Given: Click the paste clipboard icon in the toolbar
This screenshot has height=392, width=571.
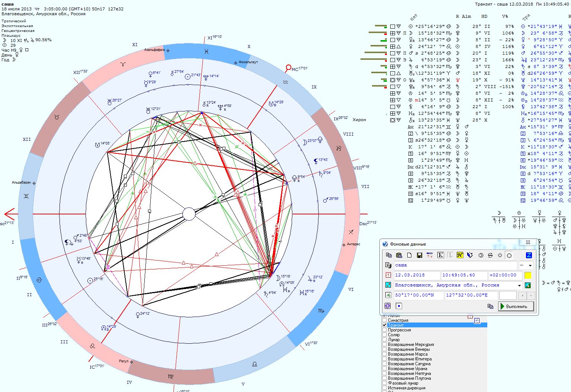Looking at the screenshot, I should coord(399,255).
